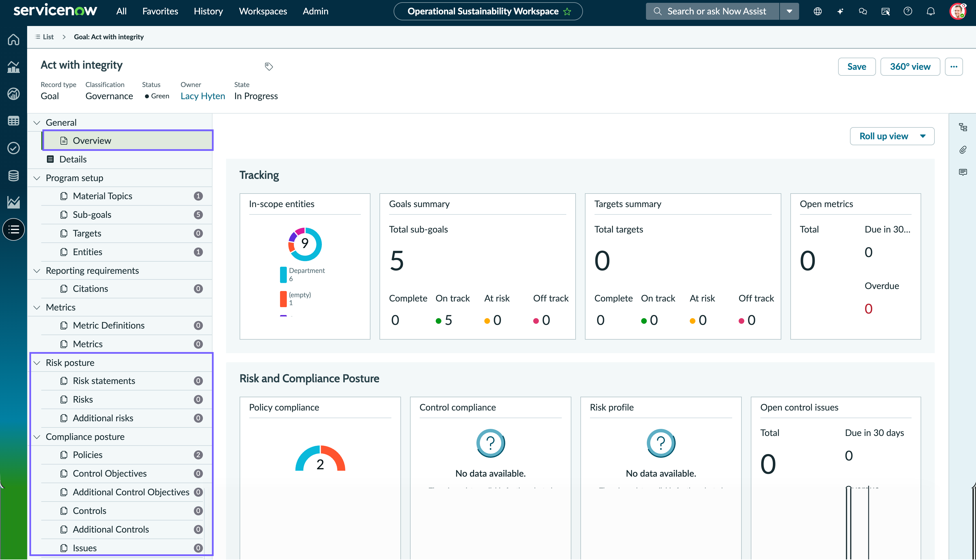
Task: Open the comments icon on right panel
Action: point(963,172)
